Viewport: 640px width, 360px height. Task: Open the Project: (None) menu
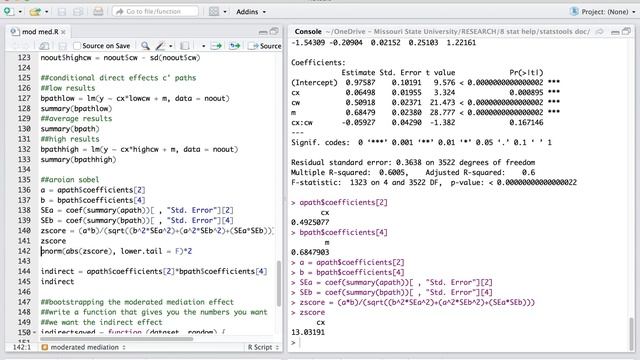pos(608,12)
